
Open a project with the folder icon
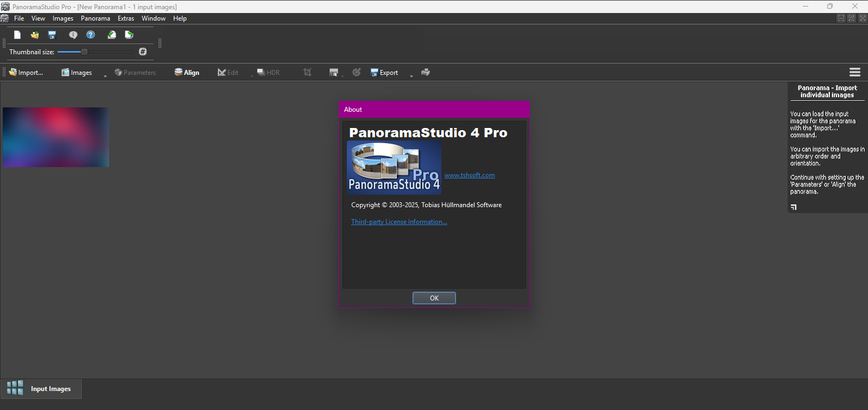pyautogui.click(x=35, y=35)
